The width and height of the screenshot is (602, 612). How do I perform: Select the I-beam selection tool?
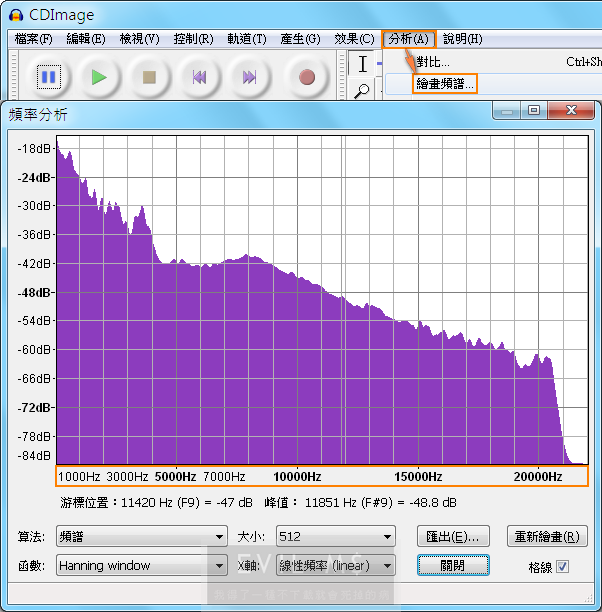tap(363, 63)
